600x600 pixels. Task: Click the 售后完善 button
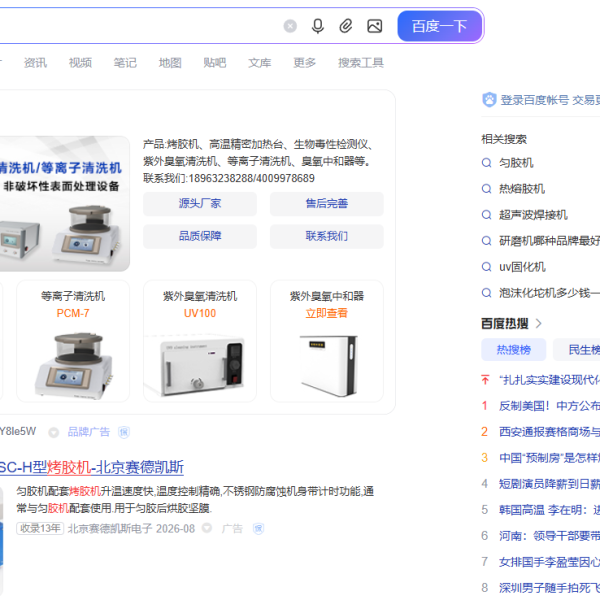point(327,204)
